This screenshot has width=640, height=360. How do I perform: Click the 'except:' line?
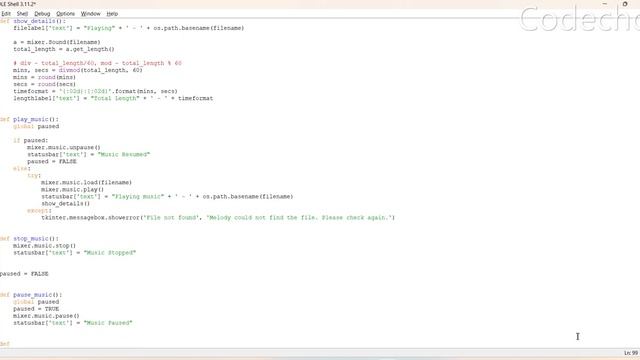pos(39,211)
